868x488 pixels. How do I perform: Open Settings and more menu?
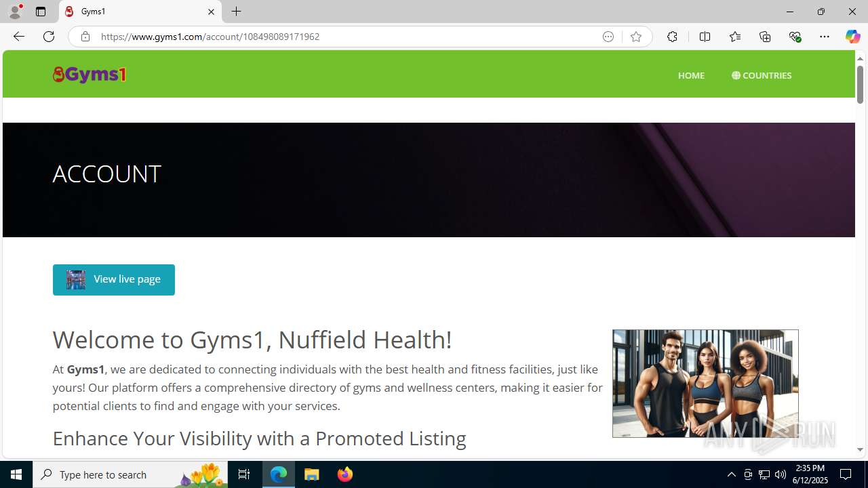pos(824,37)
